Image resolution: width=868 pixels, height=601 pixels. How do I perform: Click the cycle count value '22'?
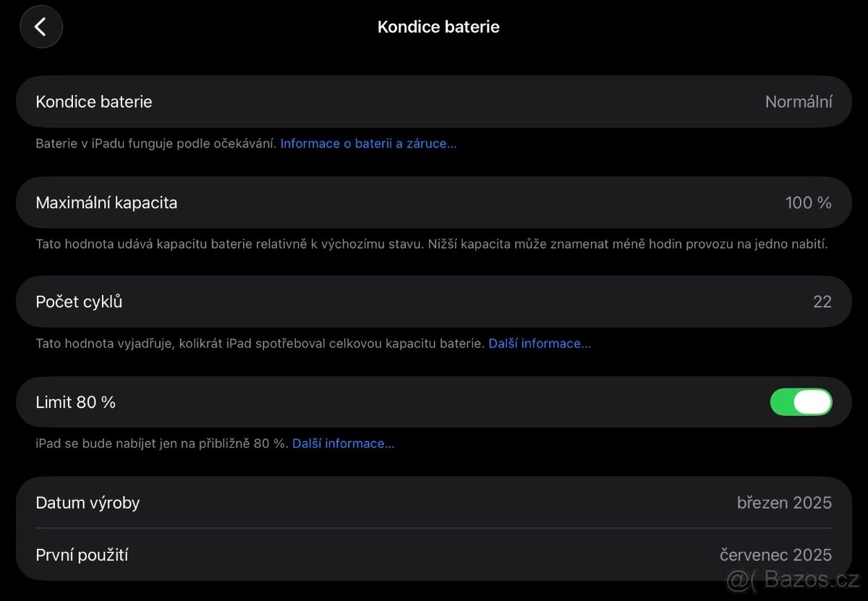coord(822,302)
